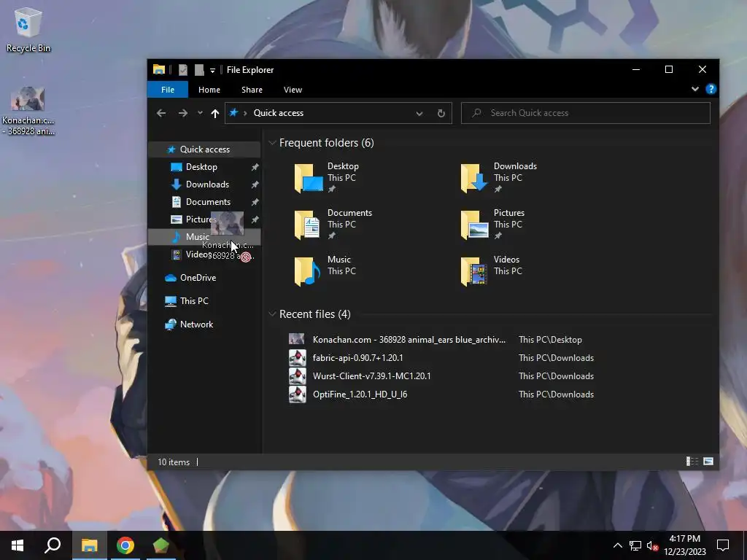Open the File ribbon tab
Screen dimensions: 747x560
(168, 90)
